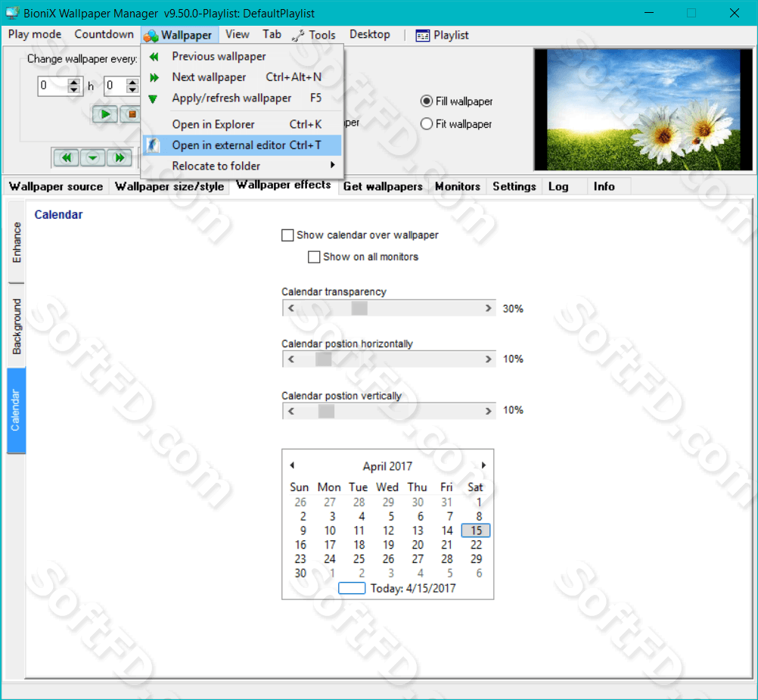Increase hours value with spinner up arrow
758x700 pixels.
[x=73, y=82]
